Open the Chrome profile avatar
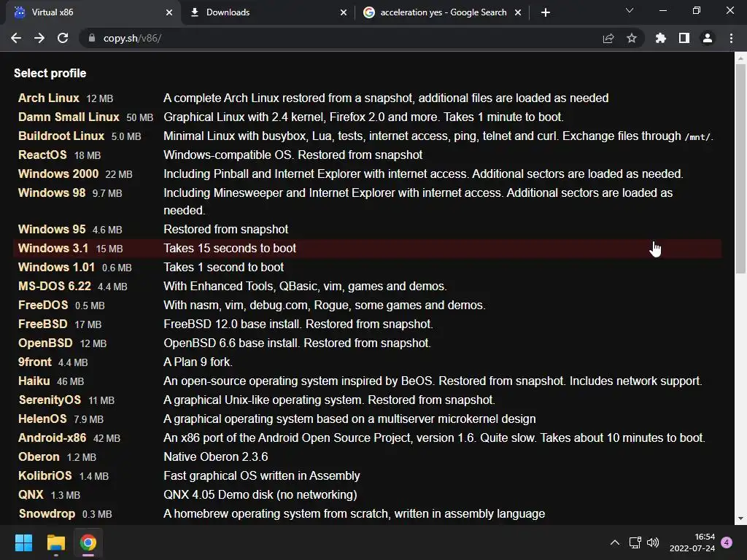This screenshot has height=560, width=747. [x=708, y=38]
